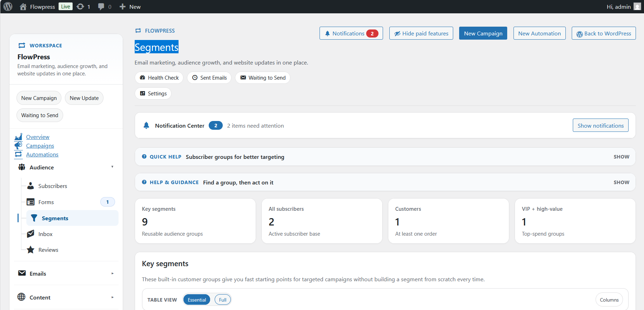Open the Columns chooser
The height and width of the screenshot is (310, 644).
[609, 300]
